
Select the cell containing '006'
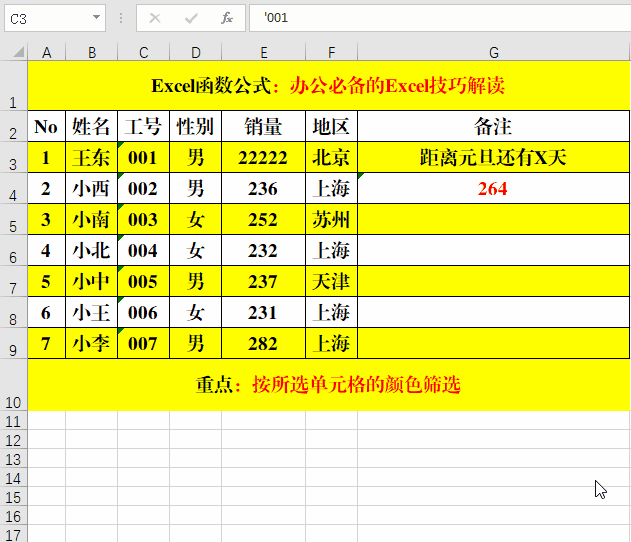(x=143, y=312)
